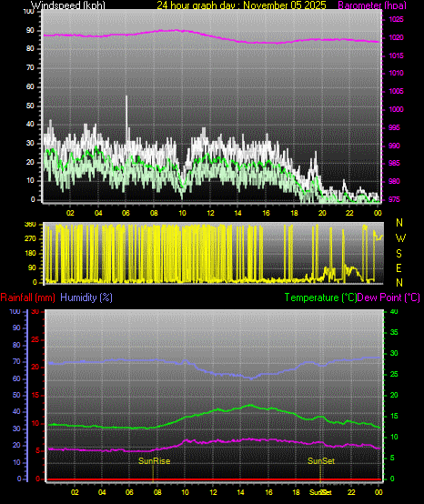
Task: Click the "270" value on the wind direction axis
Action: pyautogui.click(x=30, y=239)
